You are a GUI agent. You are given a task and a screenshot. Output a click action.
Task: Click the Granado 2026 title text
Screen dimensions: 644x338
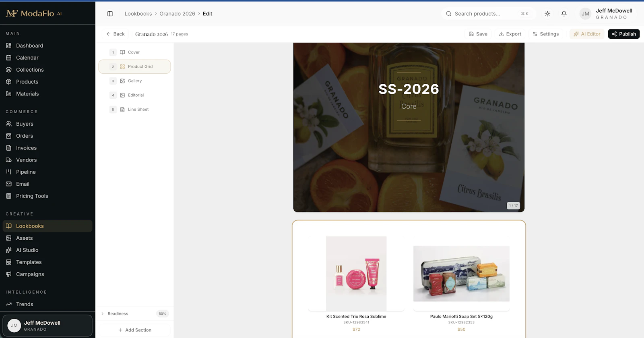pyautogui.click(x=151, y=34)
